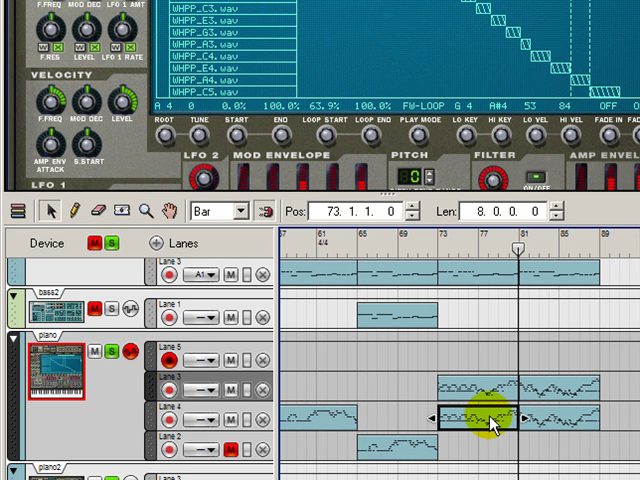This screenshot has width=640, height=480.
Task: Toggle Mute in the Device header
Action: click(95, 243)
